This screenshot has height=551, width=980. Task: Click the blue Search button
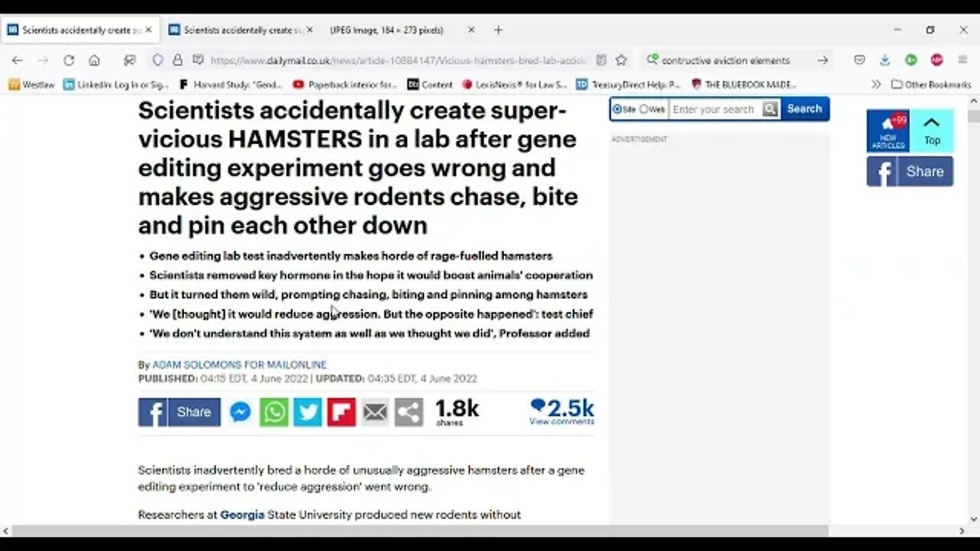[x=804, y=109]
